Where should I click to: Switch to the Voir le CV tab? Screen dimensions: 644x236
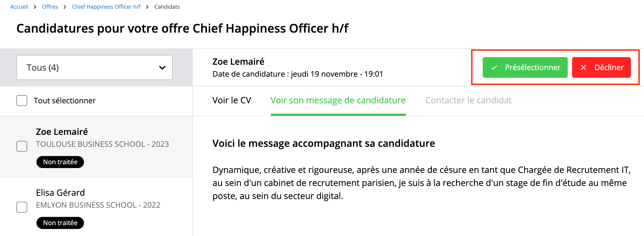(x=232, y=100)
